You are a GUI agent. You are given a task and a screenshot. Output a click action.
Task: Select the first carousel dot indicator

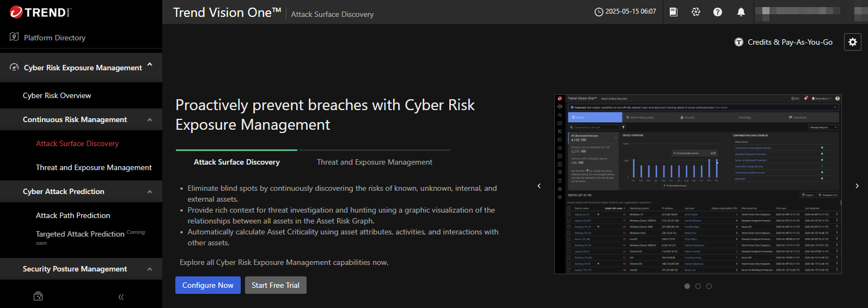687,286
